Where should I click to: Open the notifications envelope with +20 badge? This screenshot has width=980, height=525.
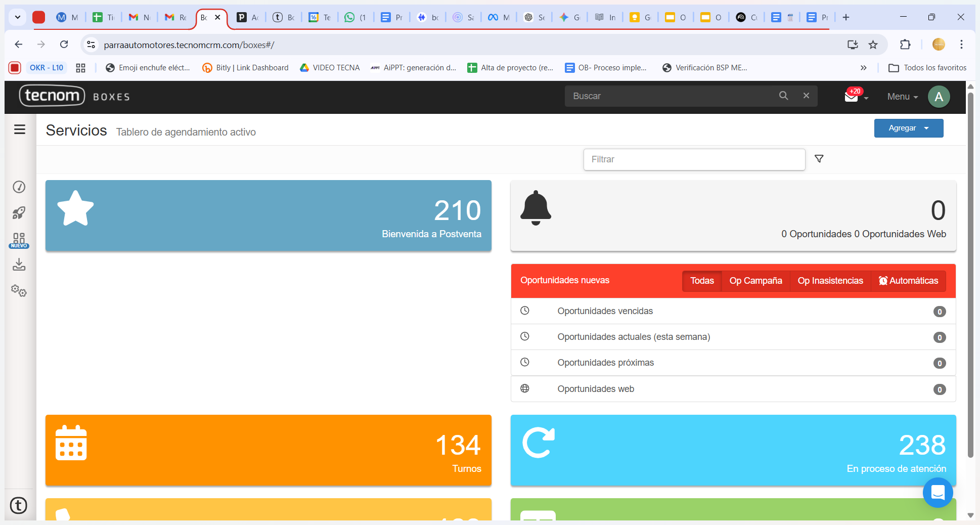click(852, 96)
